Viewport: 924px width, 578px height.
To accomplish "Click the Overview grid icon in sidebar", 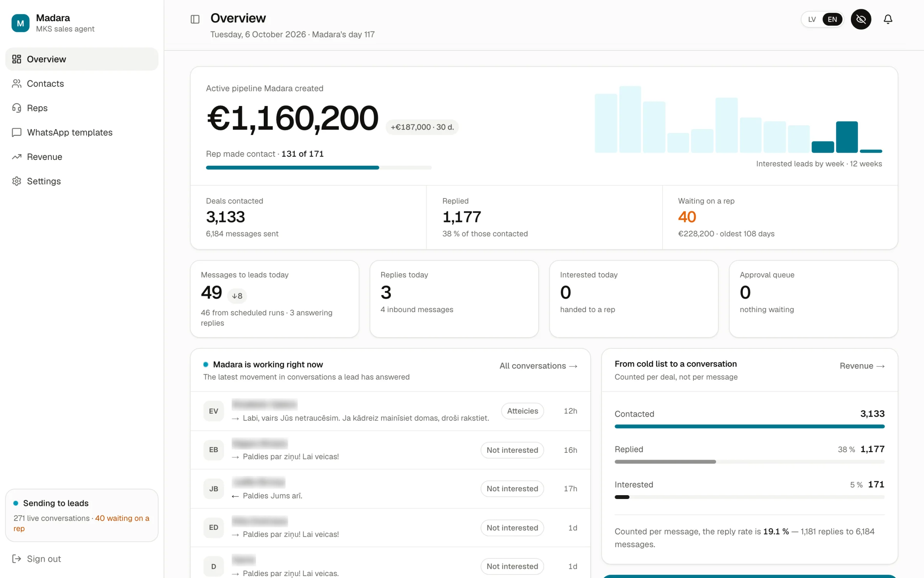I will pyautogui.click(x=17, y=59).
